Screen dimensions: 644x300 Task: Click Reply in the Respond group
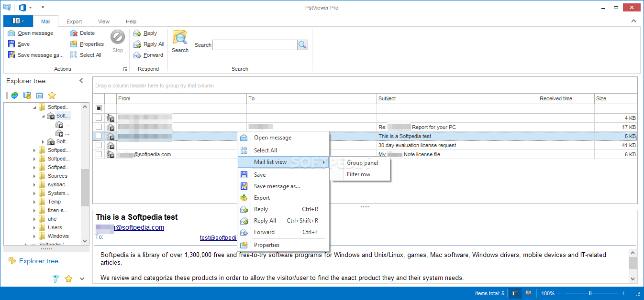point(145,33)
